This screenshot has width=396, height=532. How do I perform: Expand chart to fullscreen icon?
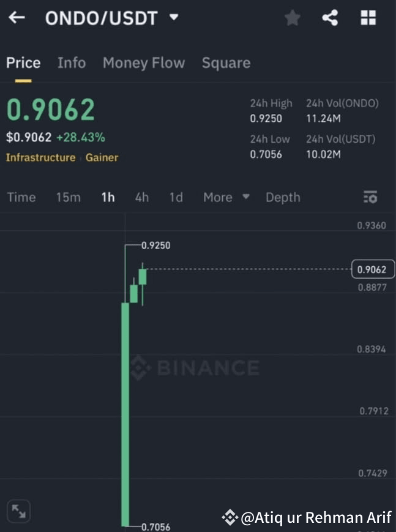pos(18,511)
